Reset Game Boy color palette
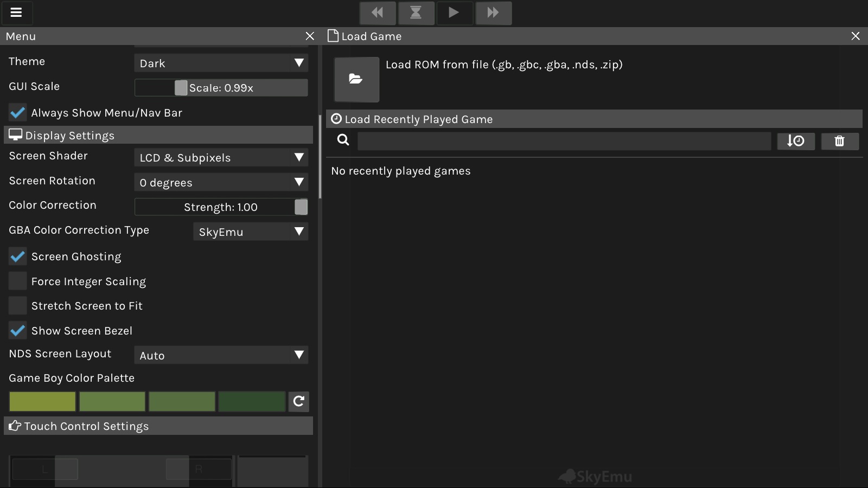Screen dimensions: 868x488 [298, 401]
